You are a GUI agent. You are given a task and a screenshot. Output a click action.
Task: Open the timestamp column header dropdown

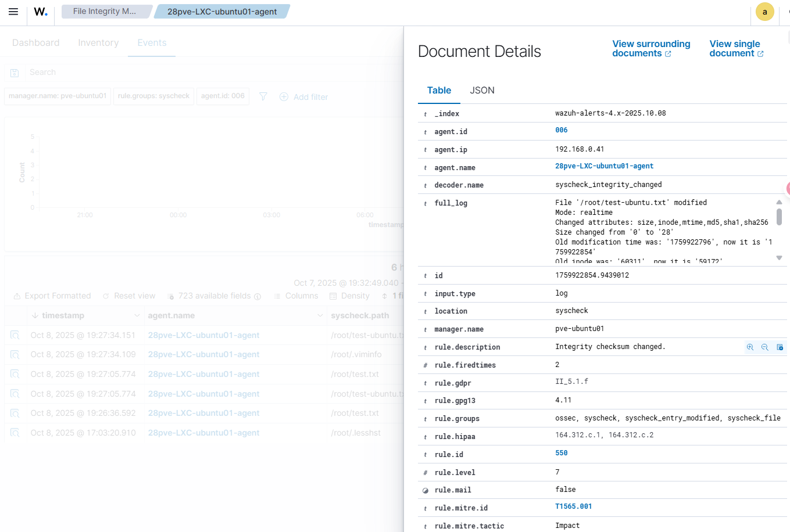pos(137,315)
